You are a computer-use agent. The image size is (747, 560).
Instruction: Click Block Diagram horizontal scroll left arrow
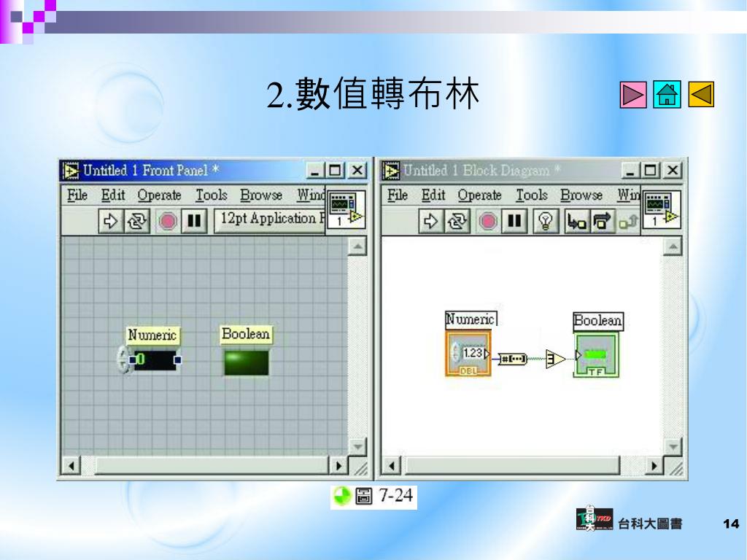pos(392,466)
